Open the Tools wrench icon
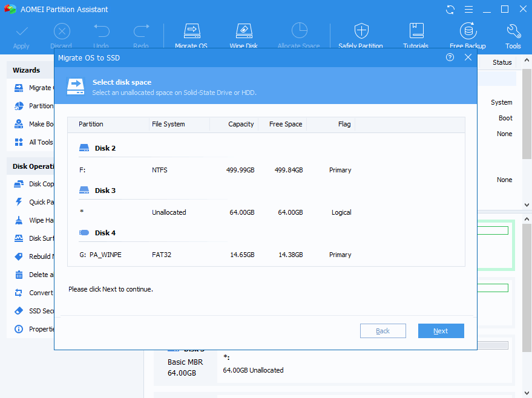Image resolution: width=532 pixels, height=398 pixels. [513, 31]
